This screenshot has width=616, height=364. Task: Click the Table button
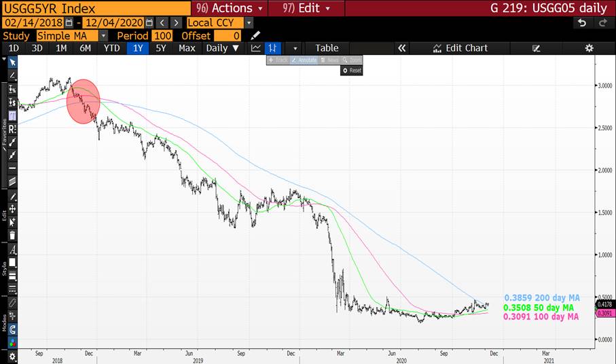tap(327, 48)
